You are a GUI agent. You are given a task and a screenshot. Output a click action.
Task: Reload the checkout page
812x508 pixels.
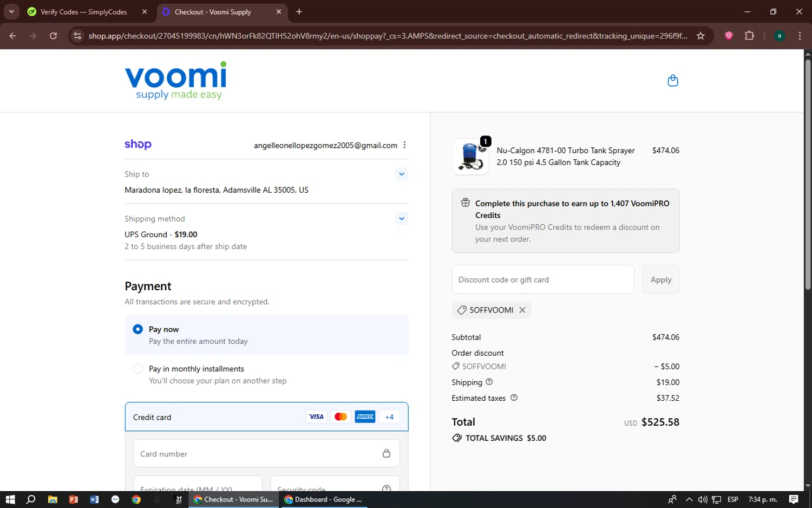[53, 36]
